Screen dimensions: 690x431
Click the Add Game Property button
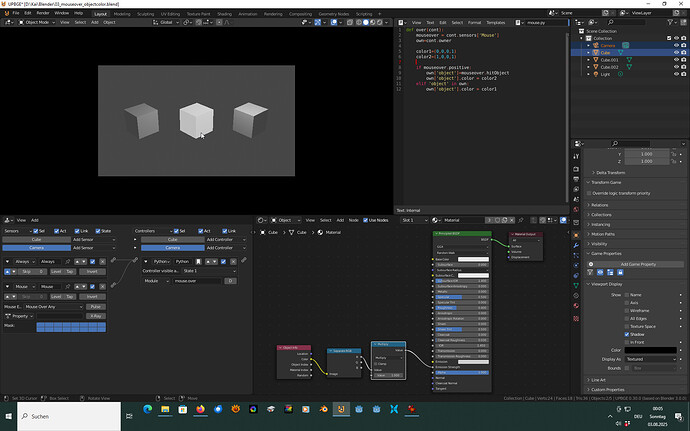point(637,264)
